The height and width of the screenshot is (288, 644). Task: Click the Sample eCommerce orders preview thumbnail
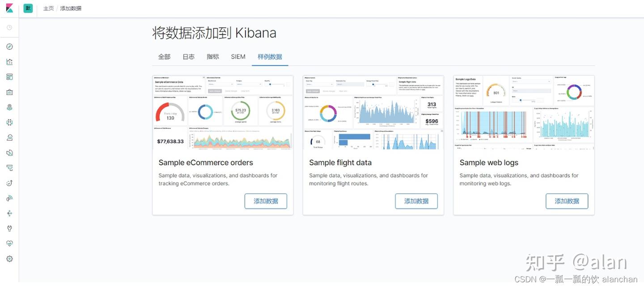point(222,113)
